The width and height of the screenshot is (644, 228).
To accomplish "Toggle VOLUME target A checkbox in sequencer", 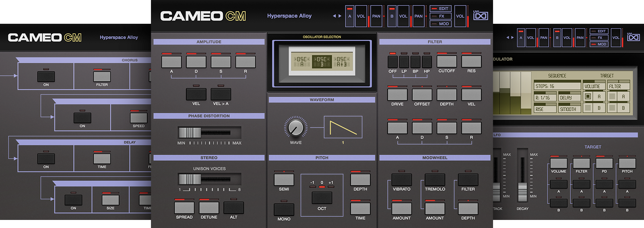I will coord(588,96).
